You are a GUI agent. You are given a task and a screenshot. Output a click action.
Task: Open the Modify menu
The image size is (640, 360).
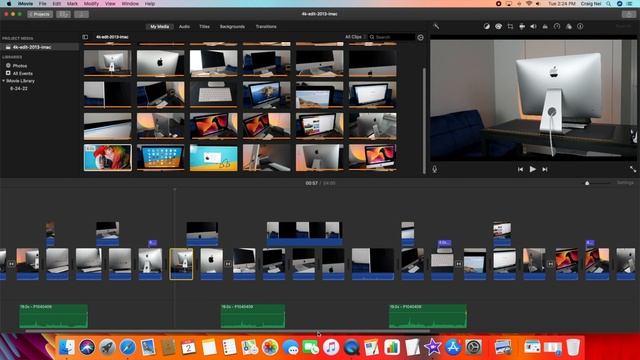91,4
